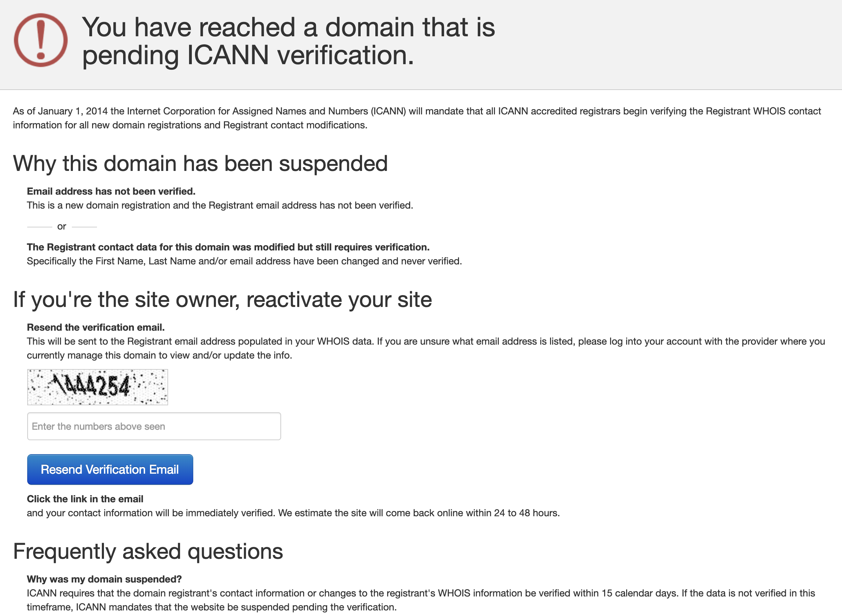Click the 24 to 48 hours estimate sentence

tap(293, 513)
